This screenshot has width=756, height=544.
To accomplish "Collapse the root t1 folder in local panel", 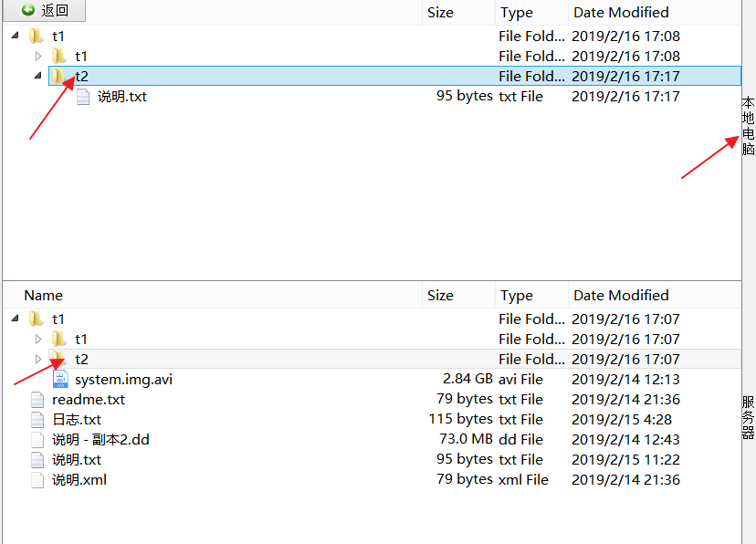I will point(15,36).
